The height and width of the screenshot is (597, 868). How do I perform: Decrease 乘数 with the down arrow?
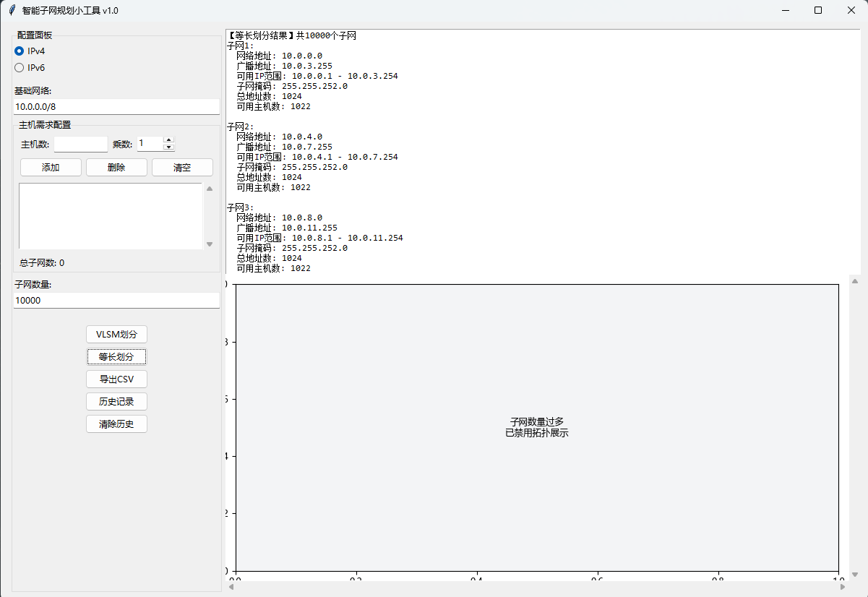pyautogui.click(x=169, y=147)
